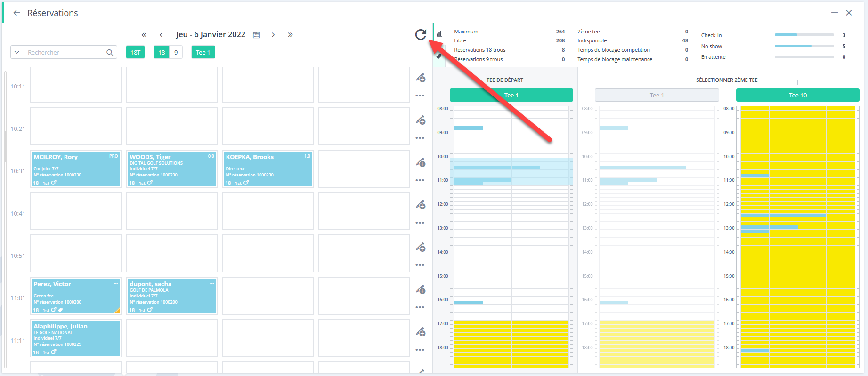Open more options for the 10:31 row
The width and height of the screenshot is (868, 376).
(x=420, y=180)
